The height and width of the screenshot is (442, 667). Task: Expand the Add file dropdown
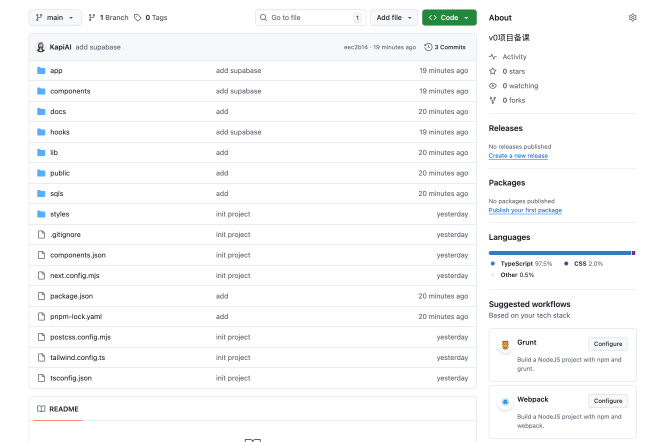394,17
